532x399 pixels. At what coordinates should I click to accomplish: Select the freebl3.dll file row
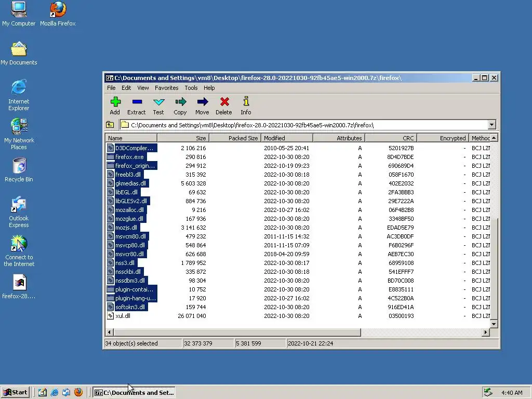[298, 175]
